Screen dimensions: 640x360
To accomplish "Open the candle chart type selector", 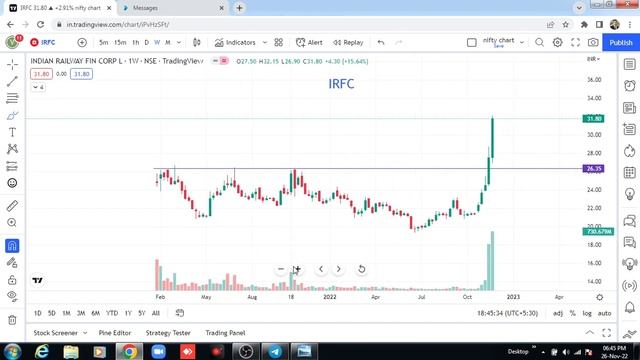I will pyautogui.click(x=197, y=42).
